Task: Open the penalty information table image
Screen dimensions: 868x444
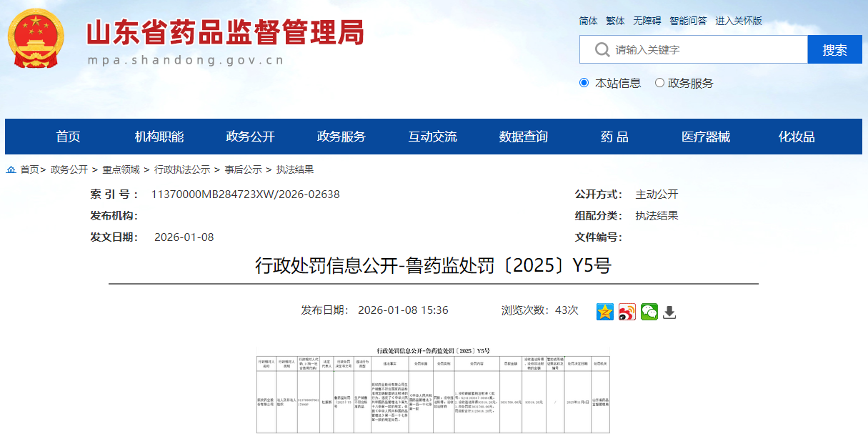Action: click(433, 390)
